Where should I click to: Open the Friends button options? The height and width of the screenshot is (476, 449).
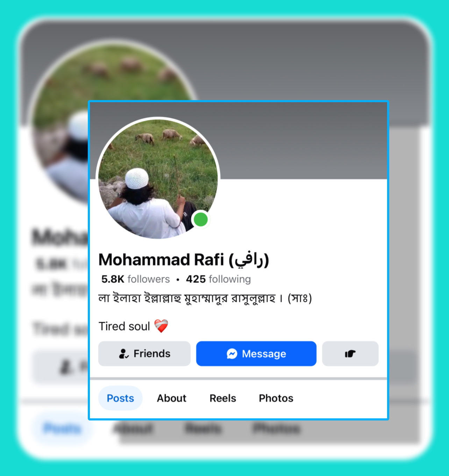pos(144,354)
